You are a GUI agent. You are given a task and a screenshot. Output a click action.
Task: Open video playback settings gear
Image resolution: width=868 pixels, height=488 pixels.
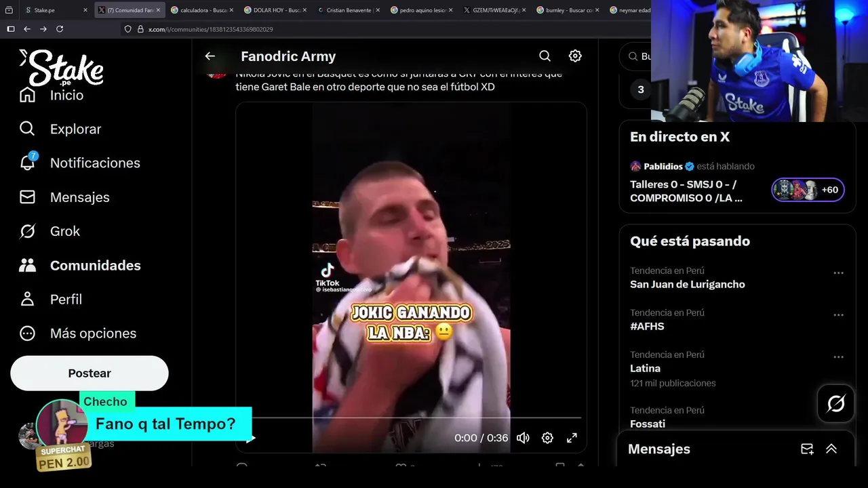(x=547, y=438)
